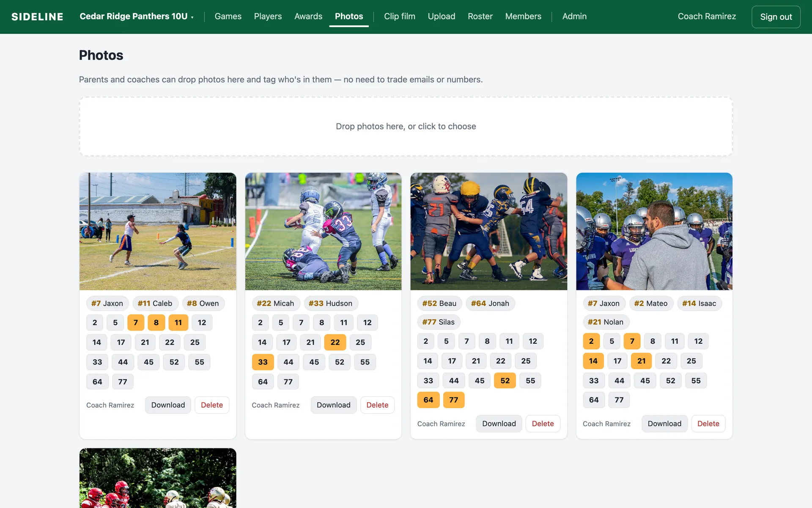Image resolution: width=812 pixels, height=508 pixels.
Task: Download the Jaxon, Caleb, Owen photo
Action: click(168, 405)
